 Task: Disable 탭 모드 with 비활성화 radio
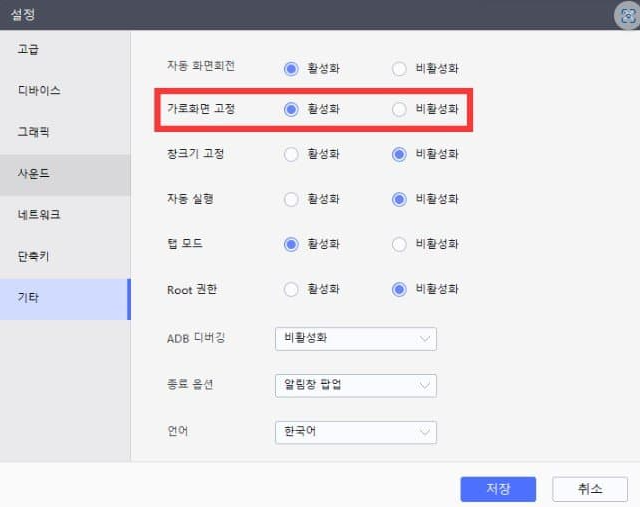click(399, 245)
